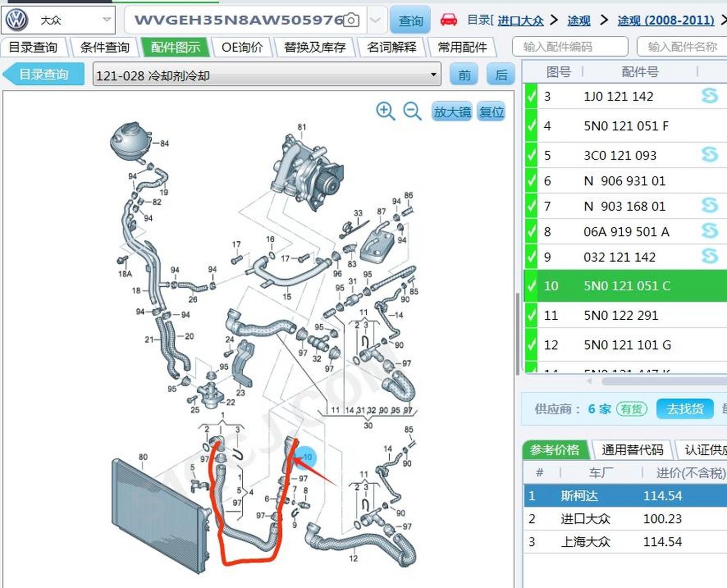The height and width of the screenshot is (588, 727).
Task: Toggle the checkmark for row 06A 919 501 A
Action: point(531,232)
